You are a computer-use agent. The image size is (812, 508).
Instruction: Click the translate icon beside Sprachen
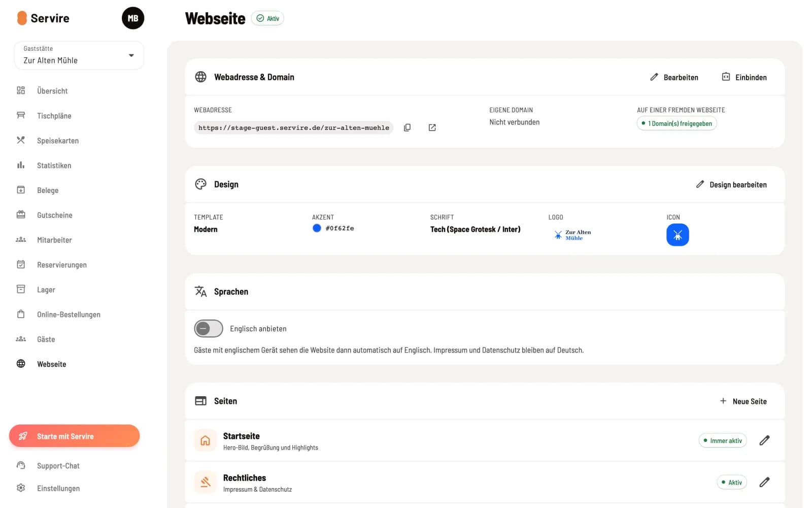201,291
